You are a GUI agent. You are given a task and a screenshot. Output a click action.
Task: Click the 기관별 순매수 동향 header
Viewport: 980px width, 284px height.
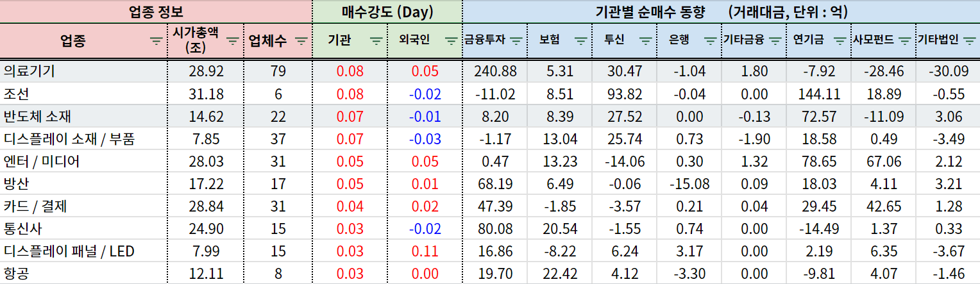(721, 12)
